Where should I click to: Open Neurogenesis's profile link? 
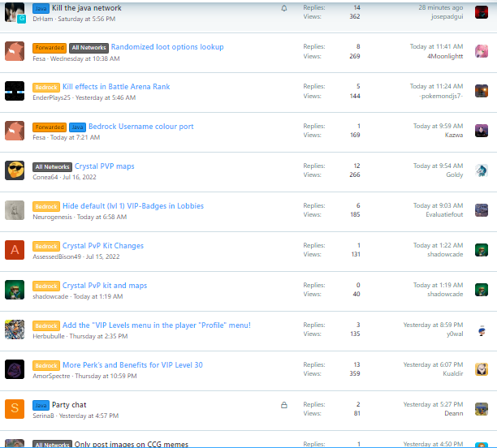pyautogui.click(x=52, y=217)
